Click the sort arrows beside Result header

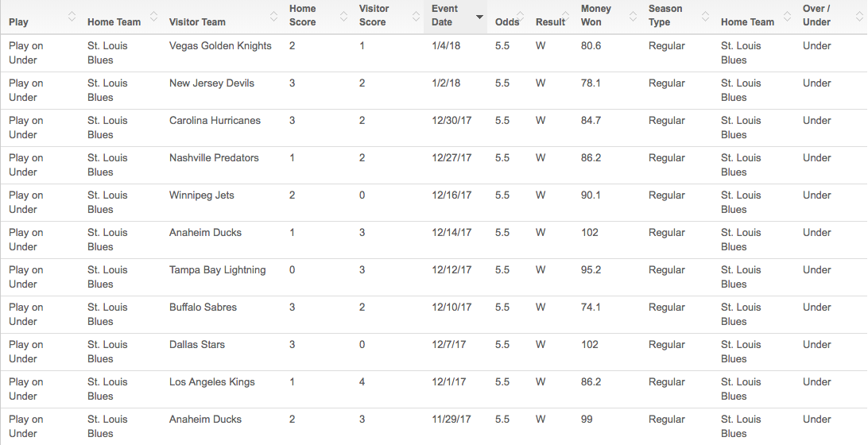568,16
